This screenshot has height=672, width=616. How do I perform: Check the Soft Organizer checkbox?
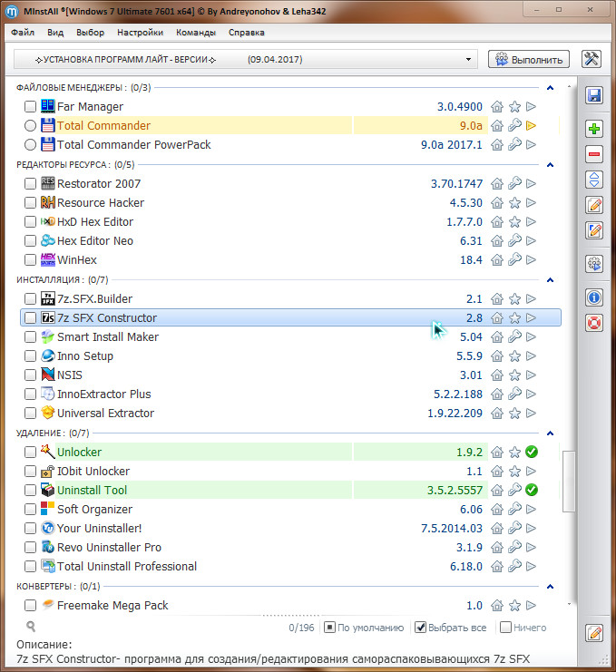[x=30, y=509]
